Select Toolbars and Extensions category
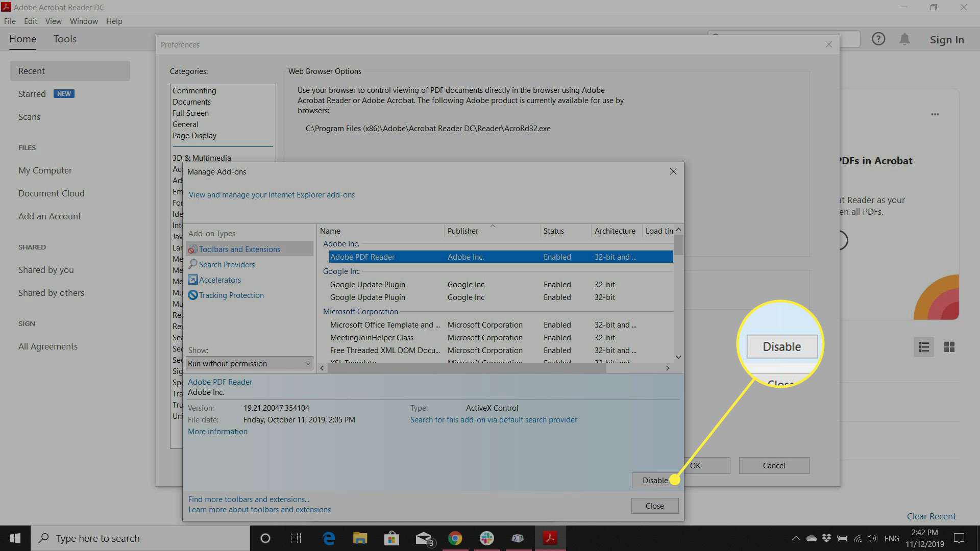Screen dimensions: 980x551 pyautogui.click(x=239, y=249)
